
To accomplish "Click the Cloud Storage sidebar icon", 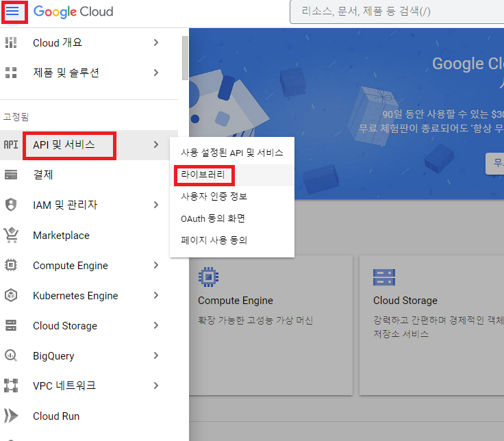I will pyautogui.click(x=11, y=325).
